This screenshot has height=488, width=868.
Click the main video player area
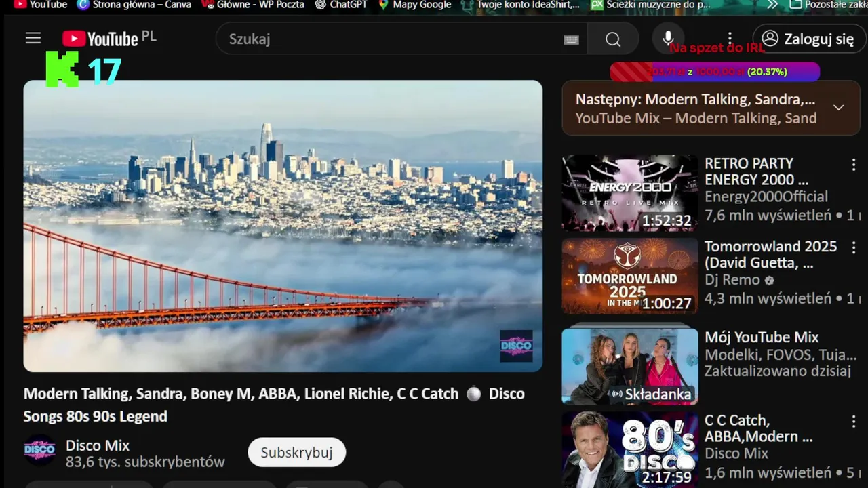pos(283,226)
